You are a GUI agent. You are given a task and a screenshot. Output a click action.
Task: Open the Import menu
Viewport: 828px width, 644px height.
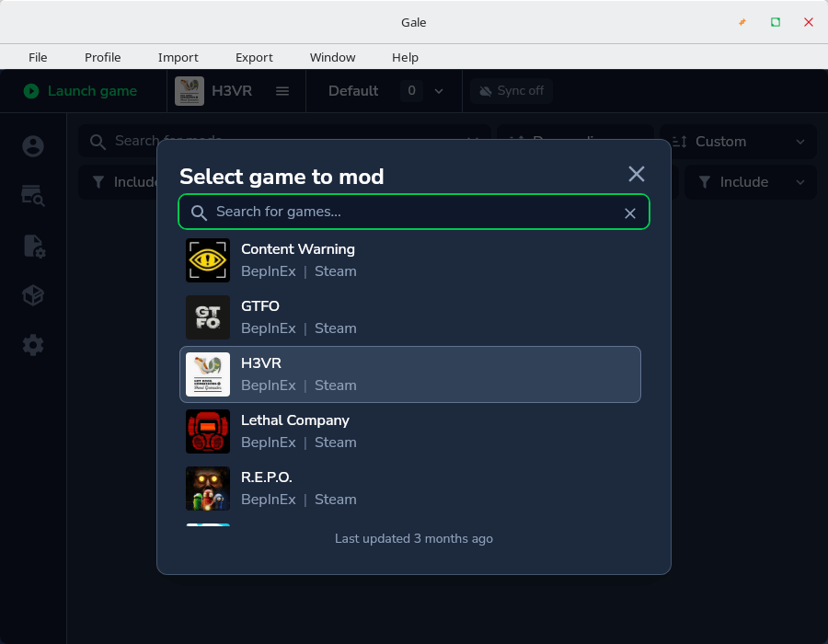(x=178, y=57)
